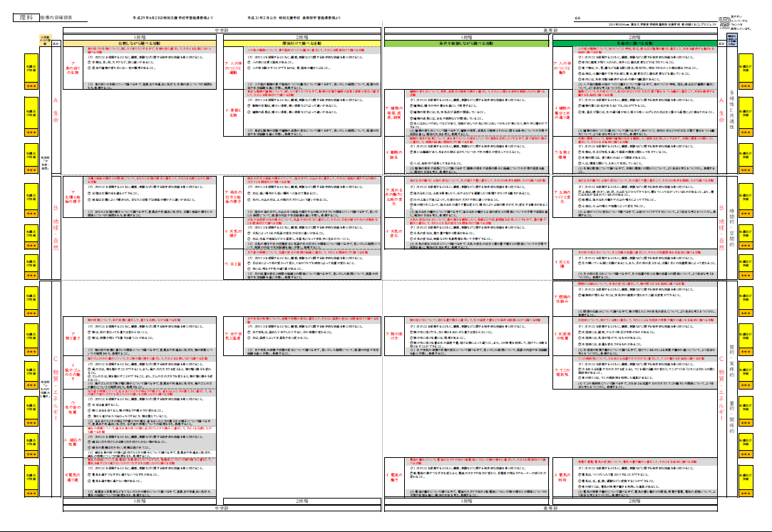Click the オ 電気の通り道 cell
Viewport: 772px width, 532px height.
point(74,477)
